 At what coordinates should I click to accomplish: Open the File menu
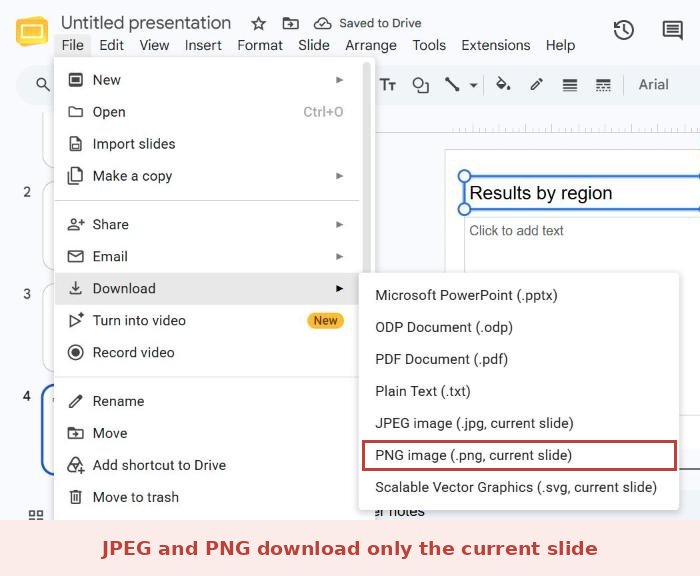(x=72, y=45)
